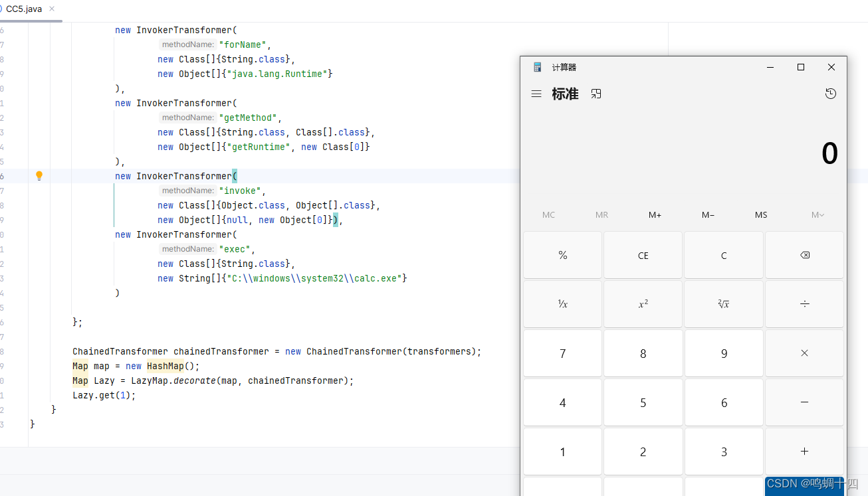Click digit 3 on calculator
868x496 pixels.
(x=724, y=452)
